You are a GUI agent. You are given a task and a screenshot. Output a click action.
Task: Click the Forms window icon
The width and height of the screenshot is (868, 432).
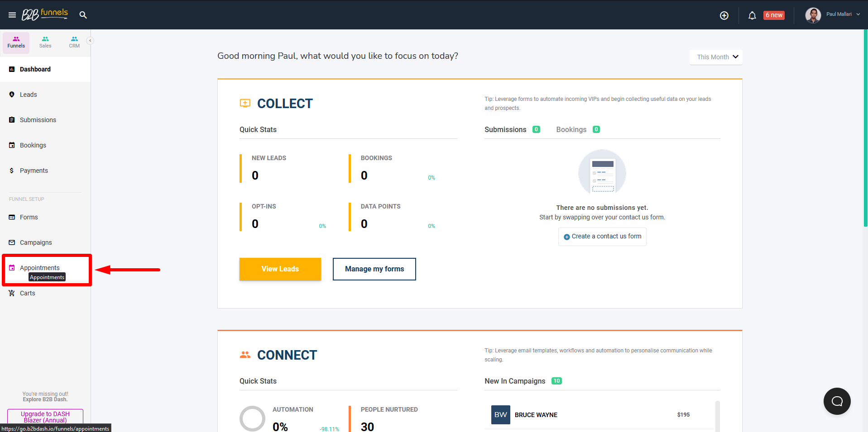click(x=12, y=217)
